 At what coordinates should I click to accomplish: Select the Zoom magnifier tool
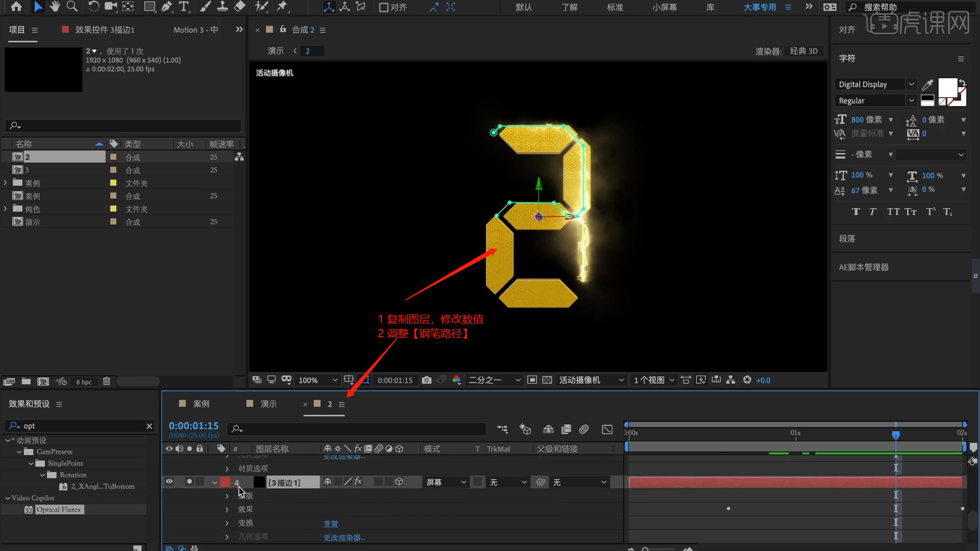coord(72,7)
